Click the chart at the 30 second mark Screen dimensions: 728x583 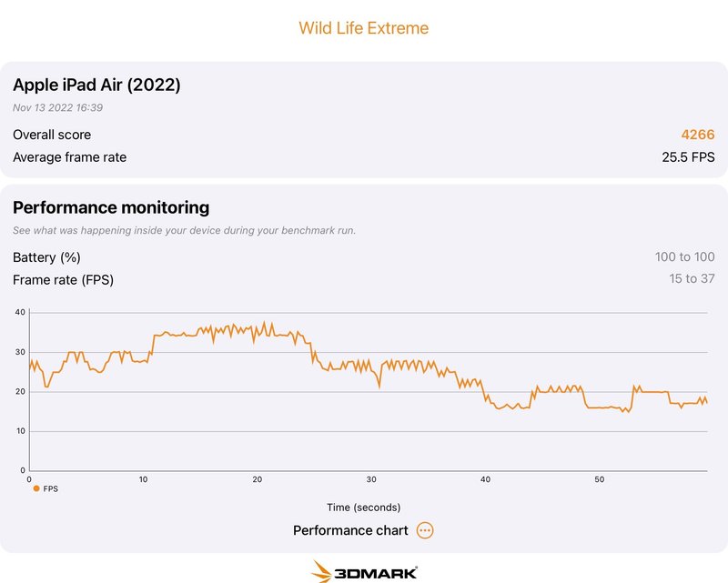pyautogui.click(x=371, y=391)
